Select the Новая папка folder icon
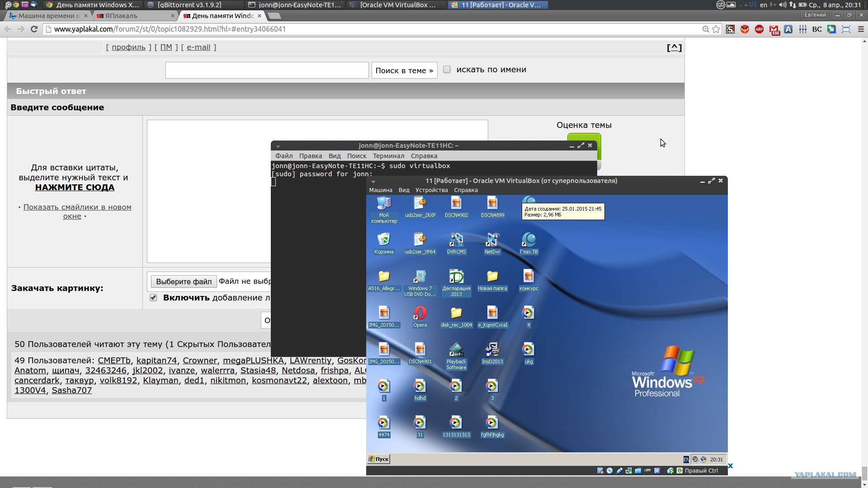The height and width of the screenshot is (488, 868). coord(492,280)
